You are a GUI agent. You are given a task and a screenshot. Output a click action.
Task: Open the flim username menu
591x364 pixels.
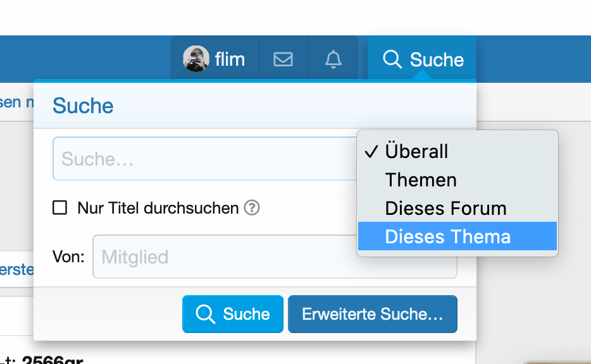pos(230,59)
